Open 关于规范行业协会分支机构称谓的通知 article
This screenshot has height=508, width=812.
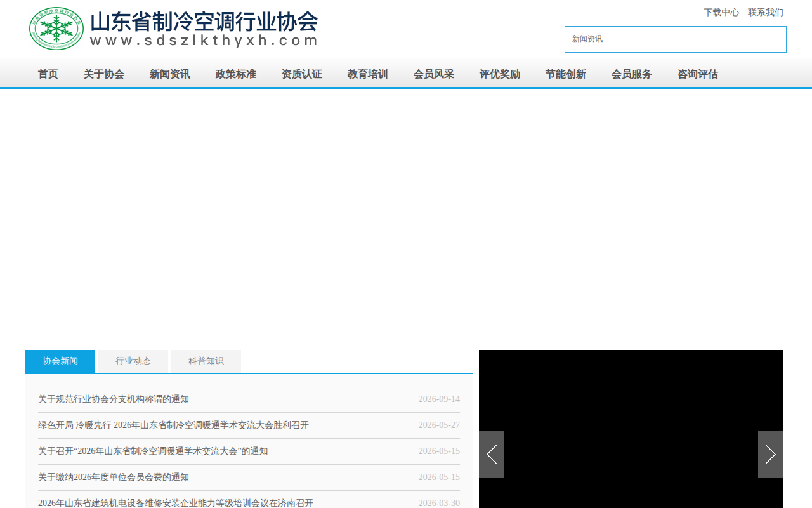coord(114,399)
